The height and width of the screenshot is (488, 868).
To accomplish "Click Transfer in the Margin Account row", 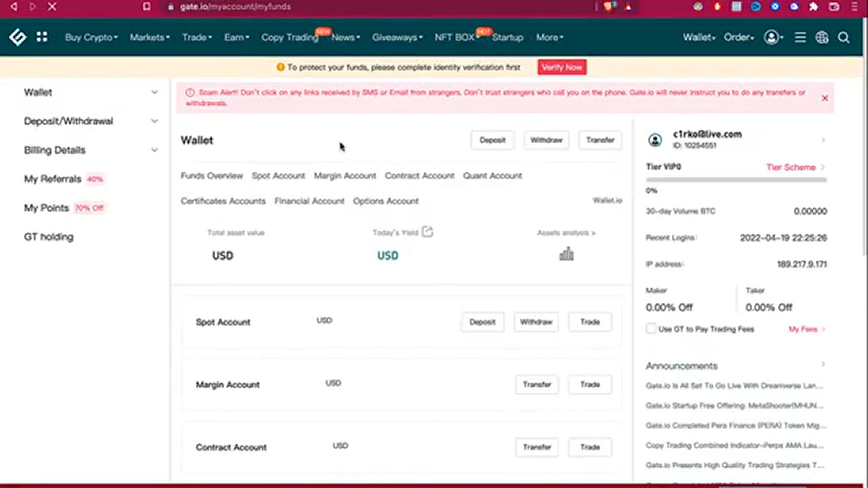I will pos(537,385).
